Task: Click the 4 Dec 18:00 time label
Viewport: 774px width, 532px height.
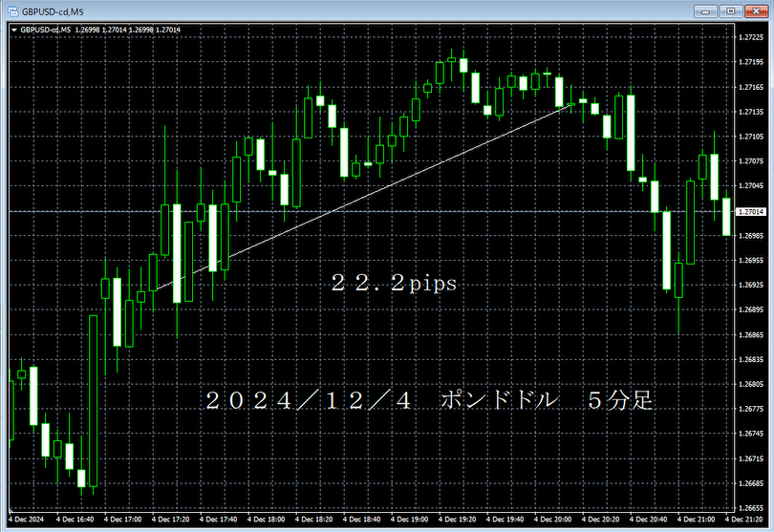Action: coord(267,520)
